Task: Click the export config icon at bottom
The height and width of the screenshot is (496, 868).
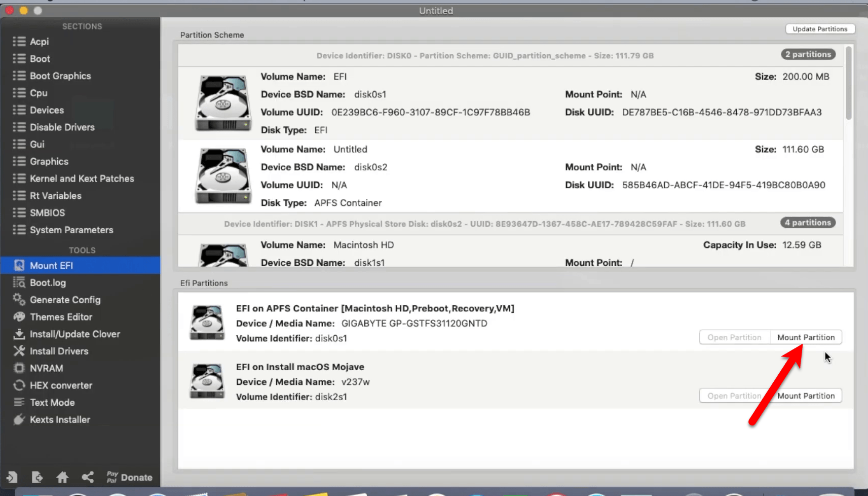Action: pyautogui.click(x=37, y=477)
